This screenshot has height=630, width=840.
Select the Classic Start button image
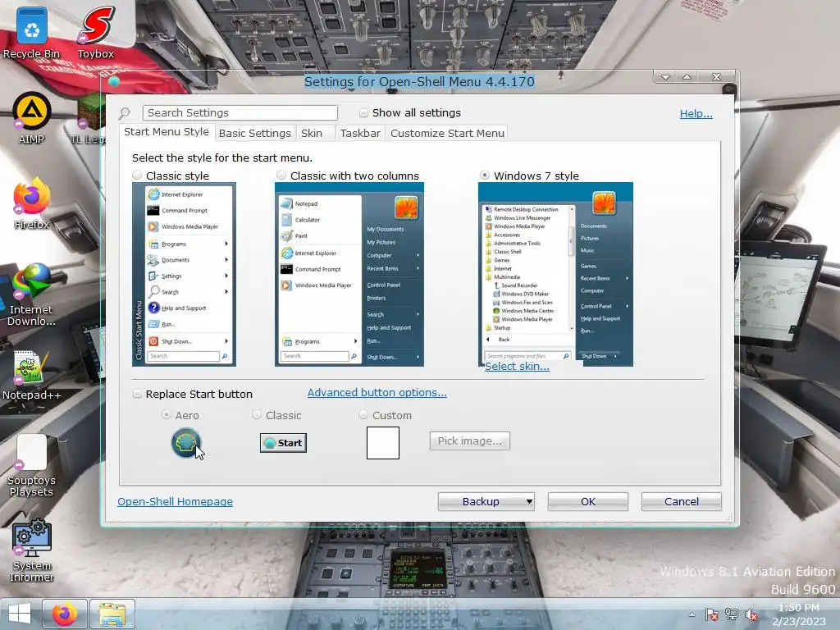(283, 443)
